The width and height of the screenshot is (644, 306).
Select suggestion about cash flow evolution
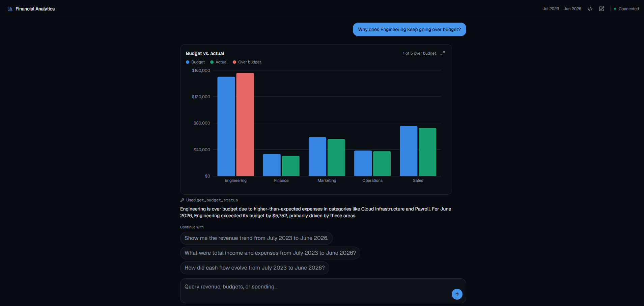[x=255, y=268]
